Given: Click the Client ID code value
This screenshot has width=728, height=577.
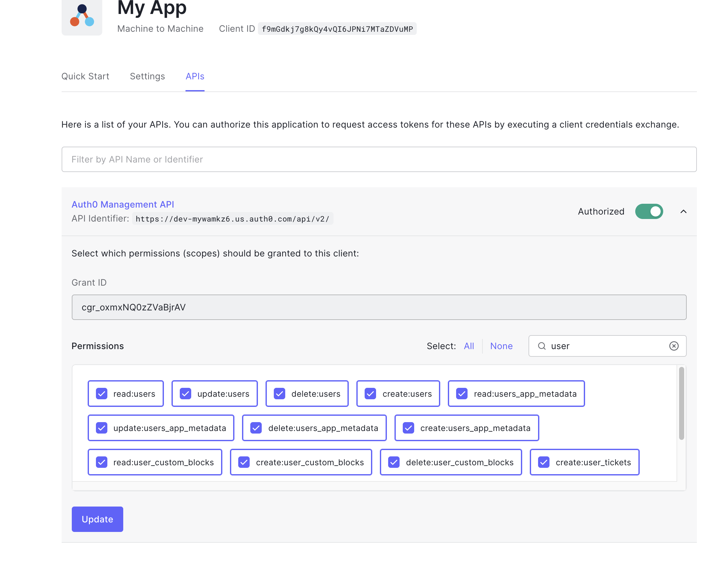Looking at the screenshot, I should pos(337,29).
